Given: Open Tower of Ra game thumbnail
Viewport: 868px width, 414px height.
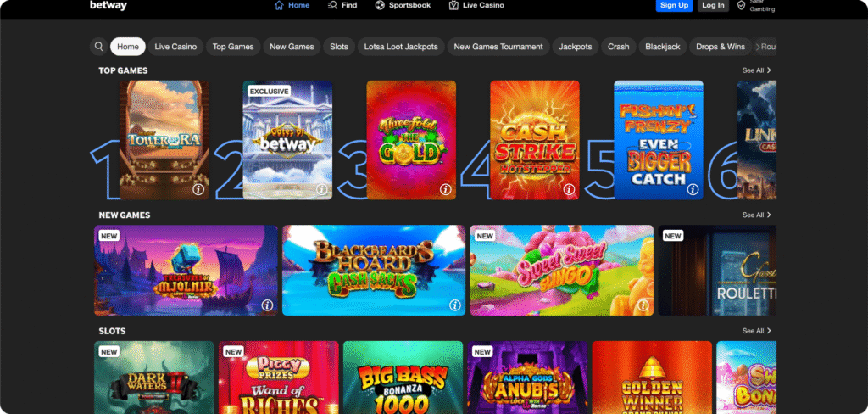Looking at the screenshot, I should pyautogui.click(x=164, y=140).
